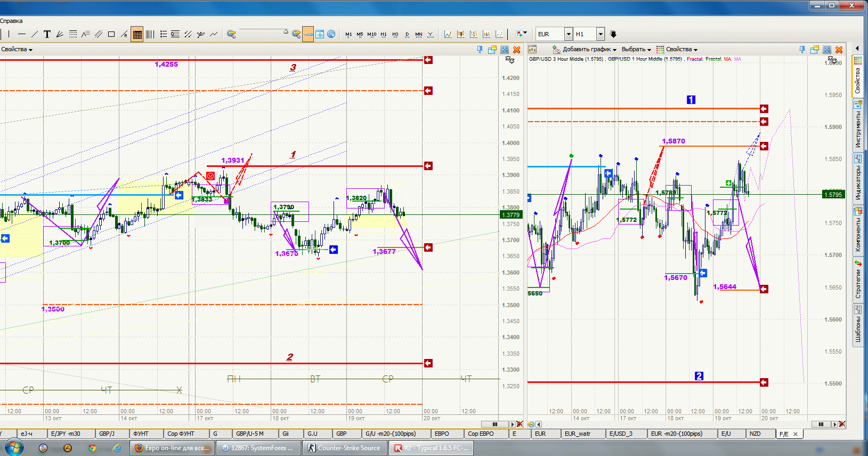The height and width of the screenshot is (456, 868).
Task: Switch timeframe to H3
Action: (395, 34)
